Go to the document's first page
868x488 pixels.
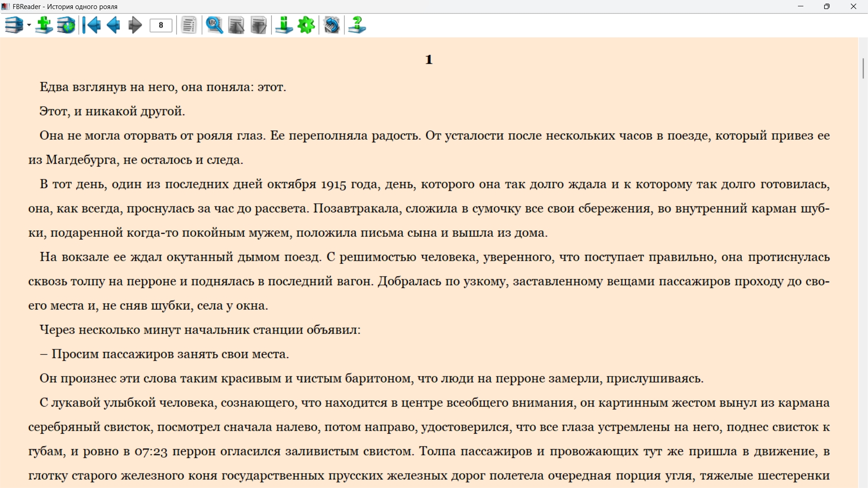tap(92, 25)
